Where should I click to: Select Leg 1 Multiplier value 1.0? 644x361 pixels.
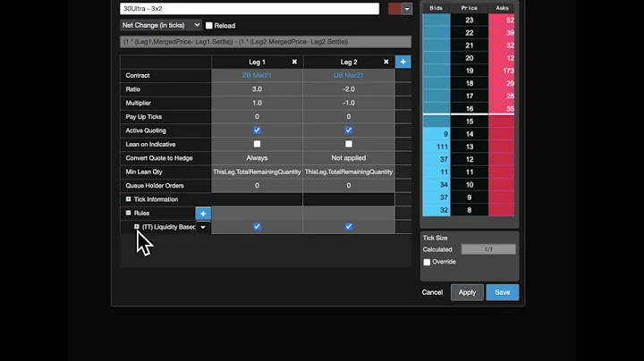tap(257, 103)
